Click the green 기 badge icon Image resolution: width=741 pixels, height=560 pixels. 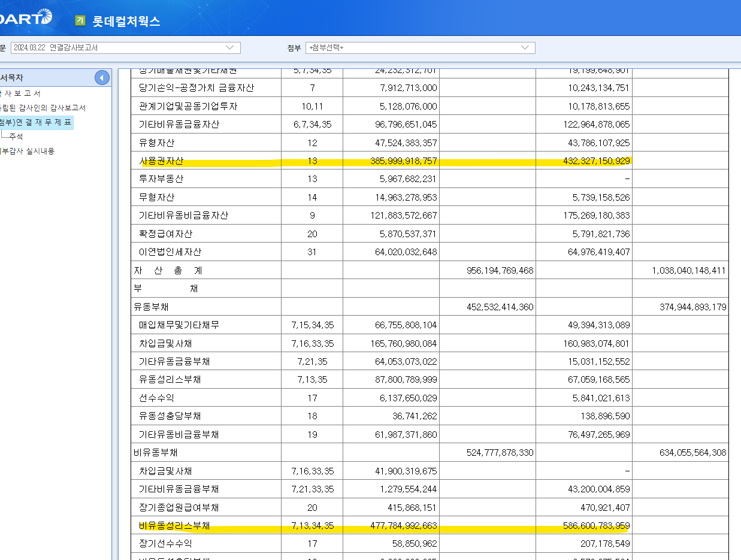(80, 20)
